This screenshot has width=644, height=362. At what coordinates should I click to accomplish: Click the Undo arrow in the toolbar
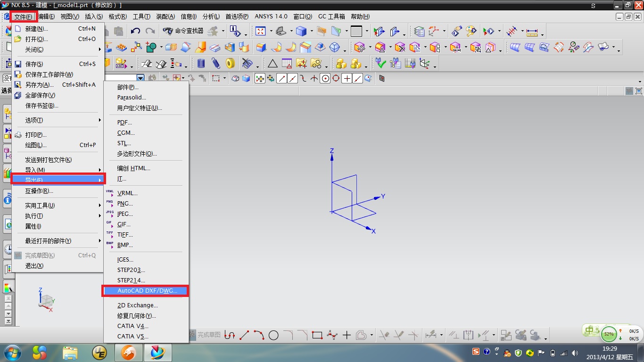click(x=135, y=31)
